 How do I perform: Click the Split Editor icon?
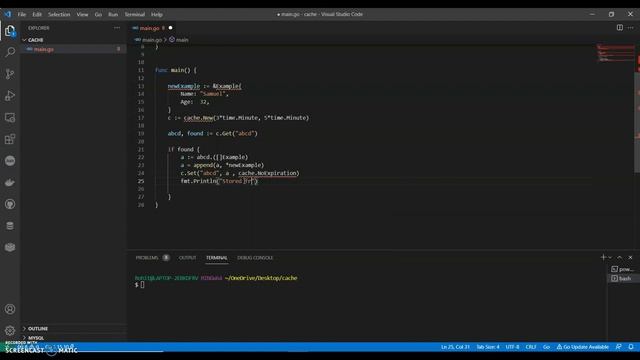point(620,27)
